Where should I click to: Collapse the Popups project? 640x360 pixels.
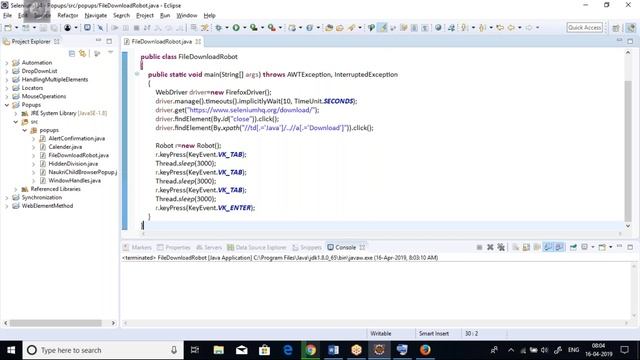point(7,105)
